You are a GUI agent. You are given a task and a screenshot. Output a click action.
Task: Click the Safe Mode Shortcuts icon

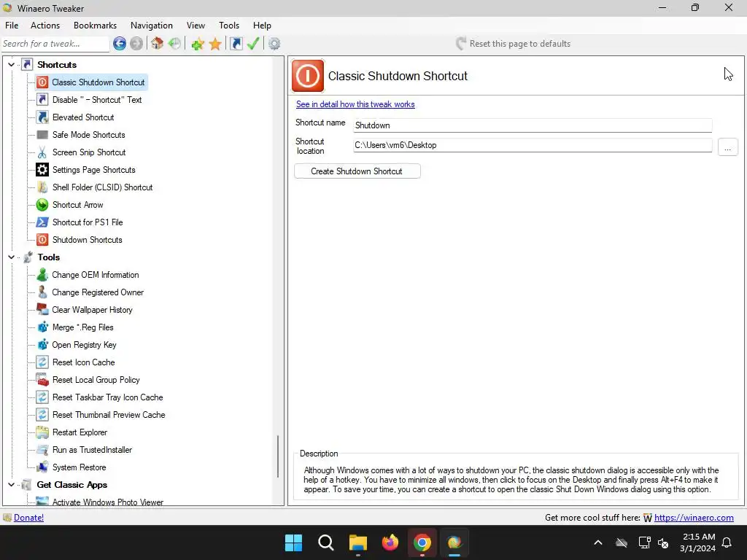coord(42,135)
